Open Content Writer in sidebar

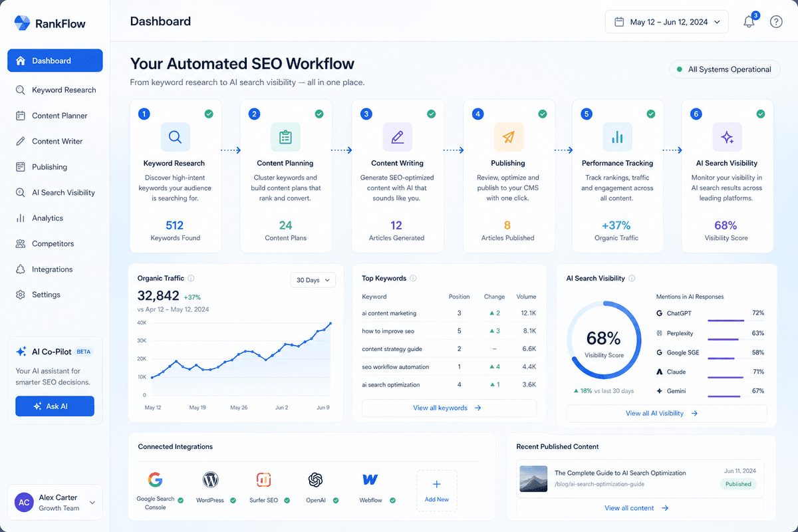[55, 141]
